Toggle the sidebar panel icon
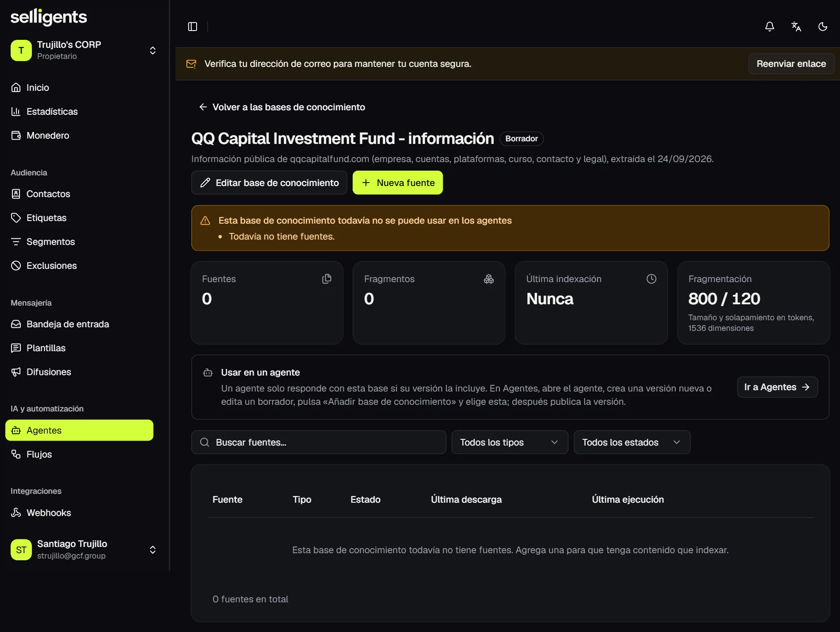840x632 pixels. 193,27
